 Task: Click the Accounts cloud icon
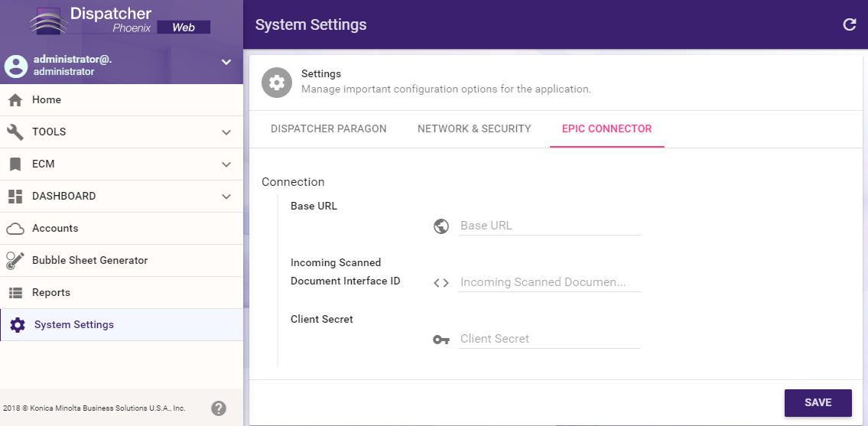15,228
